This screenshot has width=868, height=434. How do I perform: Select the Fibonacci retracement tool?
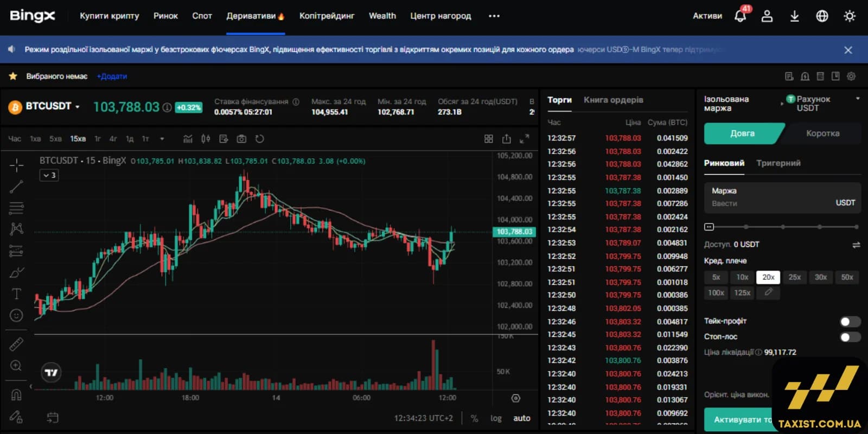coord(16,208)
